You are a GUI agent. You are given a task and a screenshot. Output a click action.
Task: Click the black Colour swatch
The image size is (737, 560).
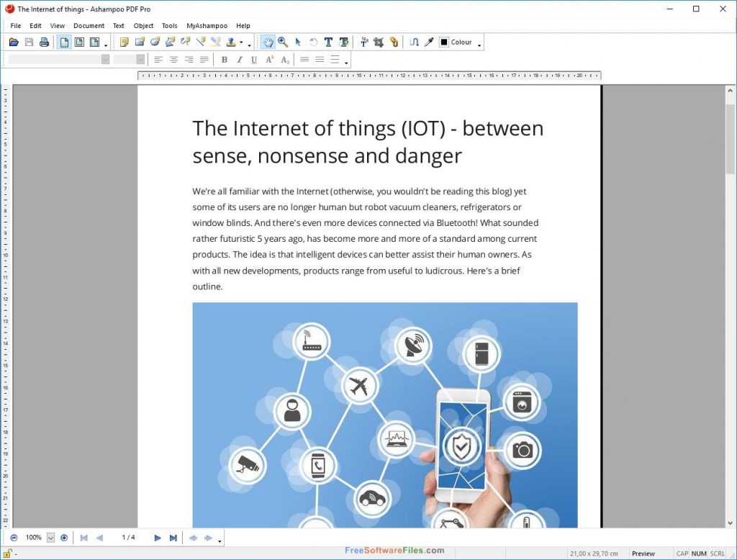444,42
